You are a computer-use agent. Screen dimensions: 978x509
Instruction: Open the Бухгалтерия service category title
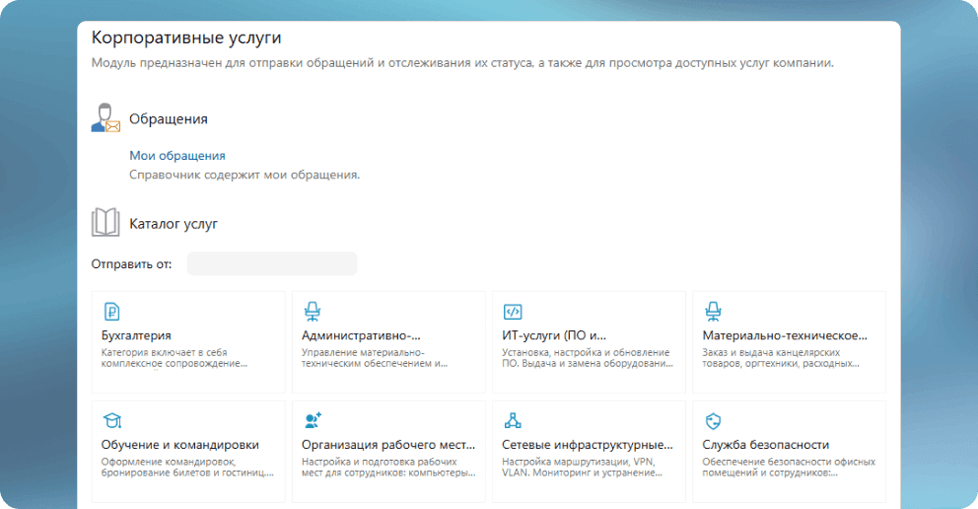point(136,336)
